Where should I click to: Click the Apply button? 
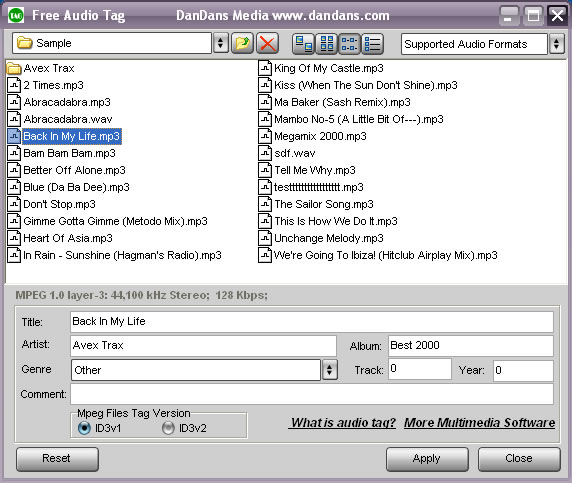427,459
